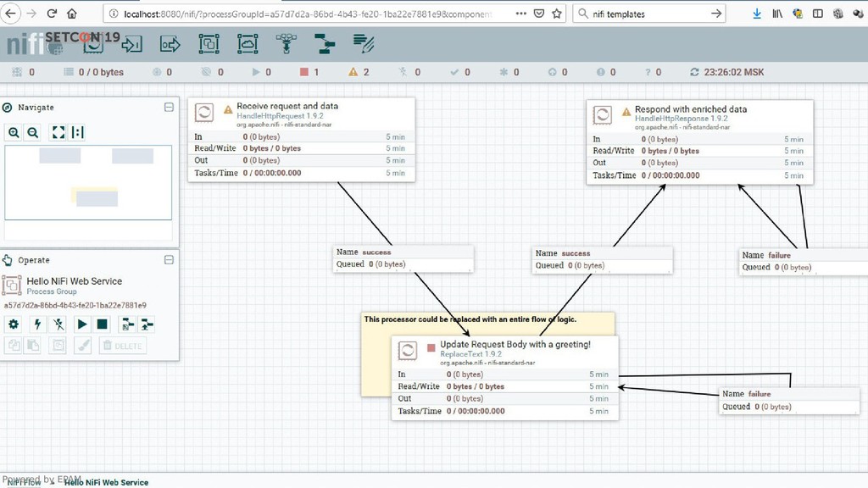Enable components with the lightning bolt icon
Viewport: 868px width, 488px height.
click(37, 324)
